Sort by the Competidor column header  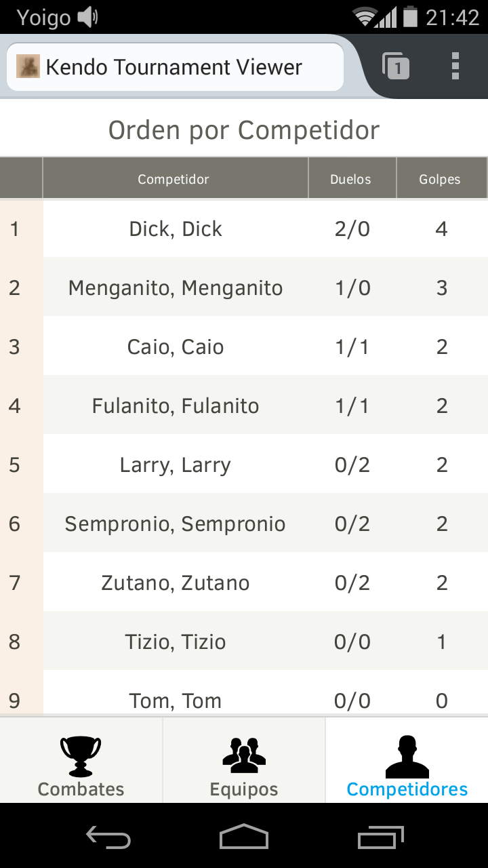point(174,179)
